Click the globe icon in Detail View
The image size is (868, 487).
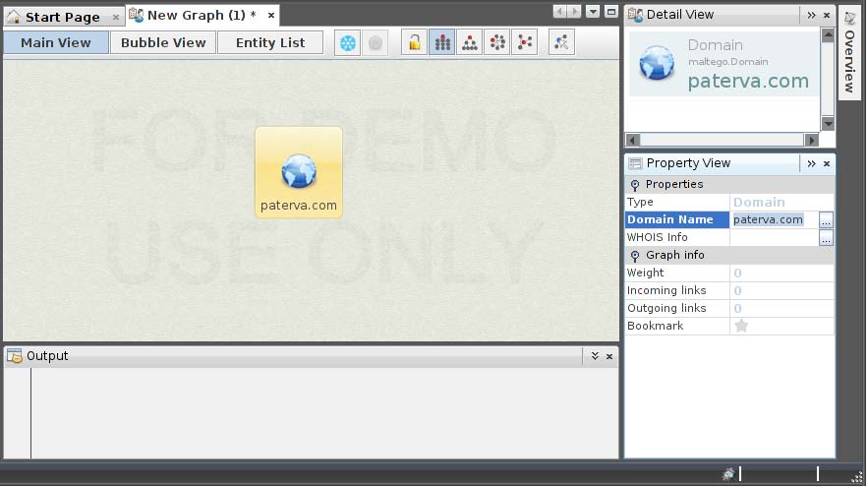pyautogui.click(x=657, y=65)
